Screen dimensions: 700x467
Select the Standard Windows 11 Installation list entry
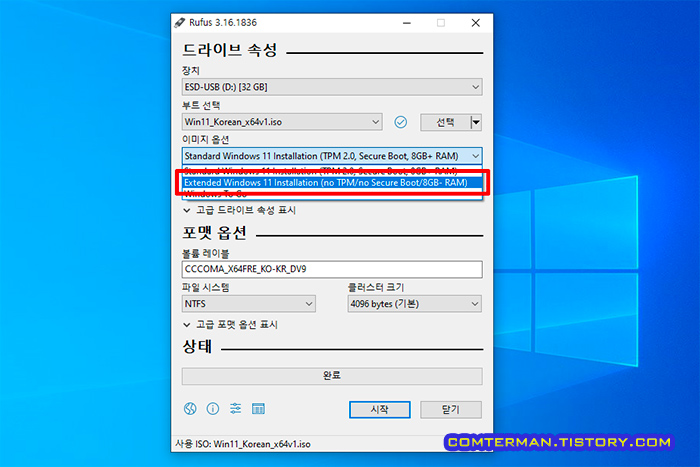tap(332, 170)
